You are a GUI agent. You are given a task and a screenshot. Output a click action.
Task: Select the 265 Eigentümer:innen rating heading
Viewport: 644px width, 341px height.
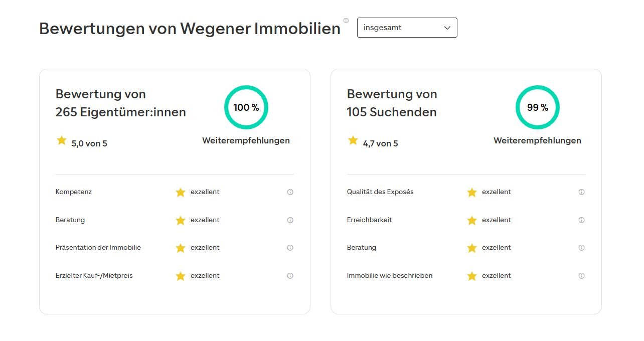[121, 103]
